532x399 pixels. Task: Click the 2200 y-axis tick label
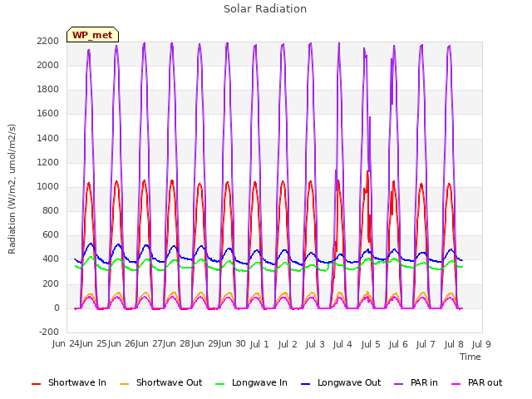click(x=48, y=41)
